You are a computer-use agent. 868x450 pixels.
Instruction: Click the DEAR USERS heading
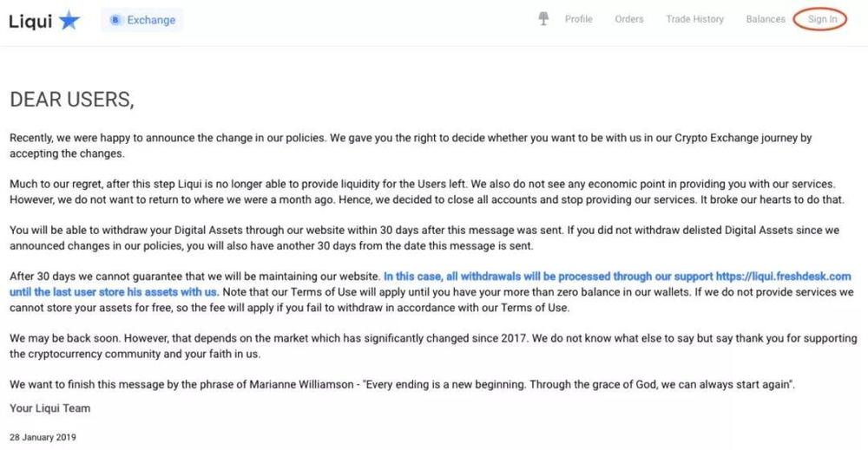pos(72,100)
